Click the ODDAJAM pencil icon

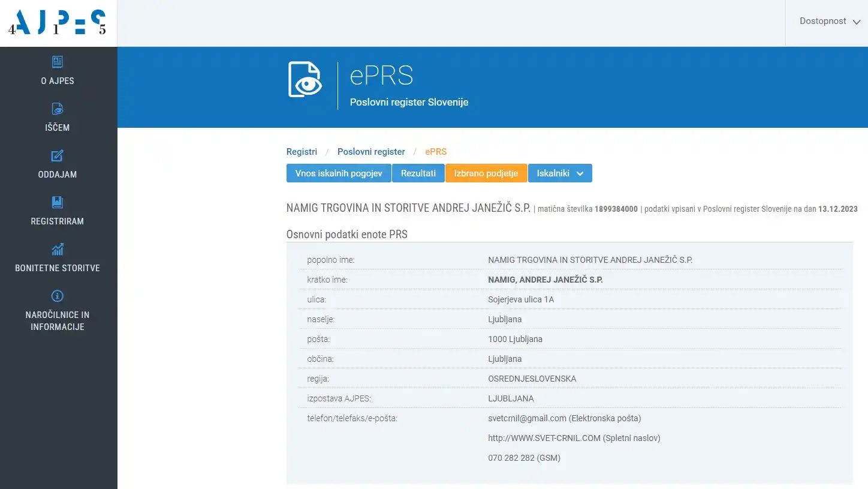click(57, 155)
